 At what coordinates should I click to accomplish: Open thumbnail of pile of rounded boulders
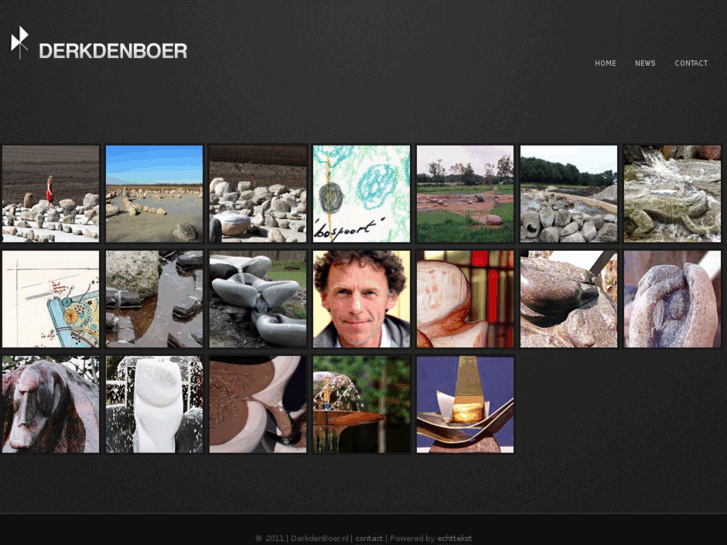coord(258,193)
